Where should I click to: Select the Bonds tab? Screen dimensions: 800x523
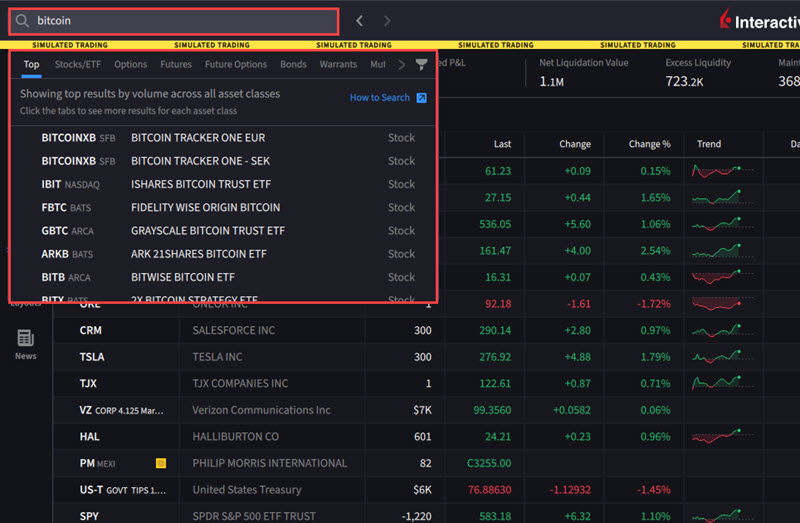click(293, 65)
